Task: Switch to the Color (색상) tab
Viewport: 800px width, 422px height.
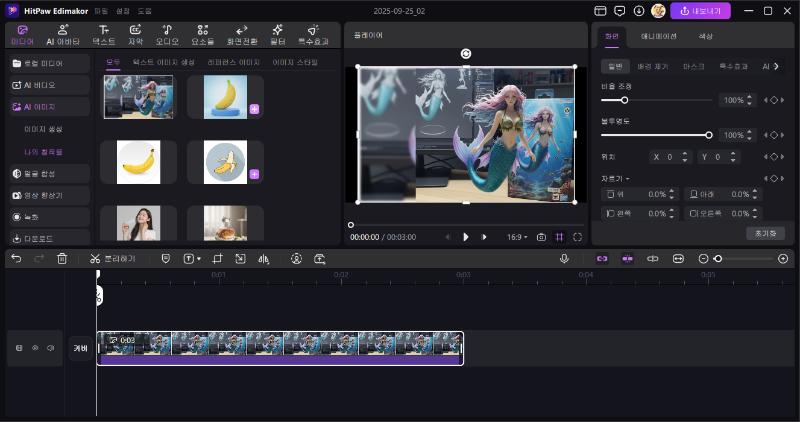Action: [706, 36]
